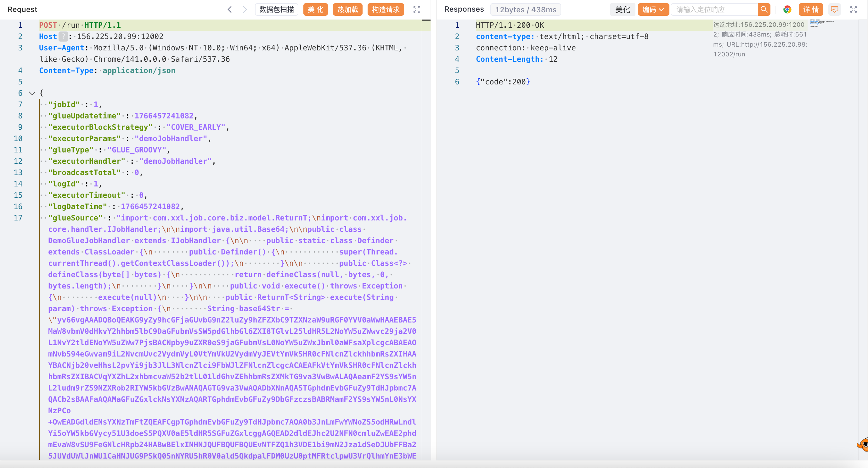Image resolution: width=868 pixels, height=468 pixels.
Task: Expand the Responses panel to fullscreen
Action: [x=853, y=9]
